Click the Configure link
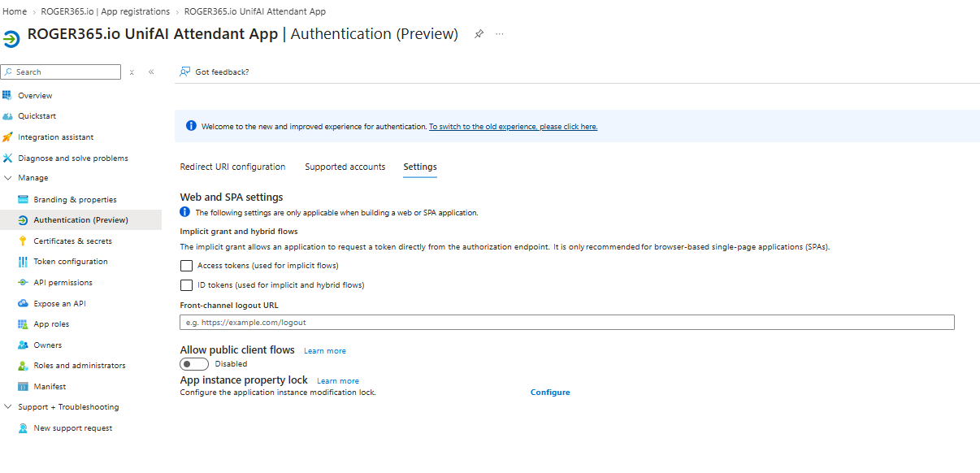980x473 pixels. point(550,393)
